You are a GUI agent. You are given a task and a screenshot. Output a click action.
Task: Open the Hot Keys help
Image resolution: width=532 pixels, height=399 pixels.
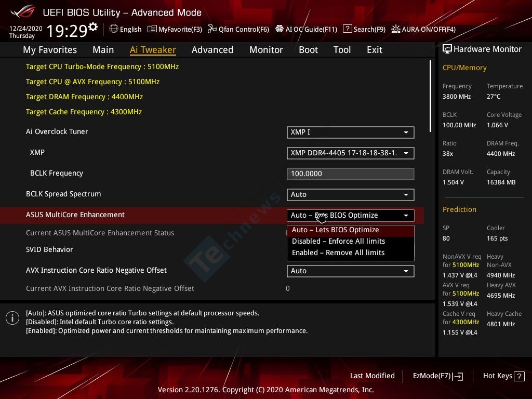(x=503, y=376)
